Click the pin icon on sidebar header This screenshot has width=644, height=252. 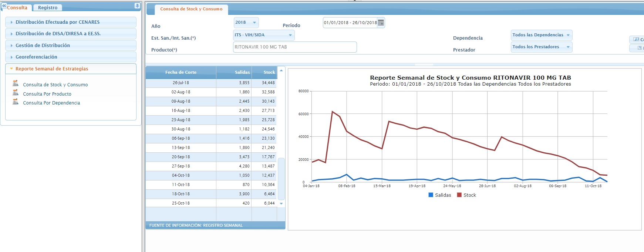tap(137, 6)
